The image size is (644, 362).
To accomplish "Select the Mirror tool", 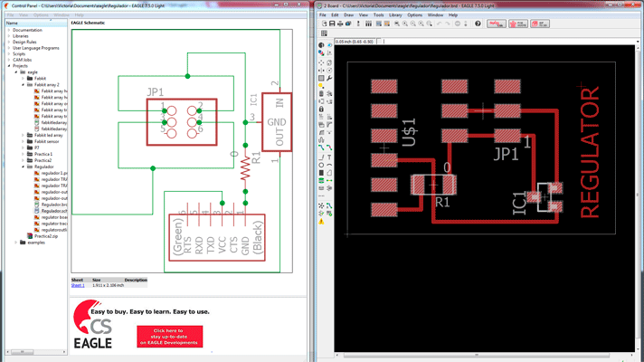I will click(321, 71).
